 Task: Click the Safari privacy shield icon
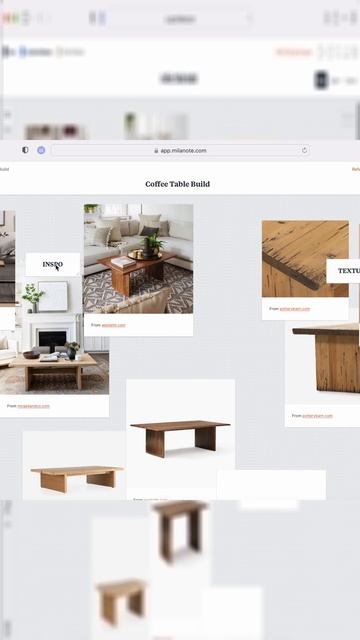pyautogui.click(x=25, y=150)
